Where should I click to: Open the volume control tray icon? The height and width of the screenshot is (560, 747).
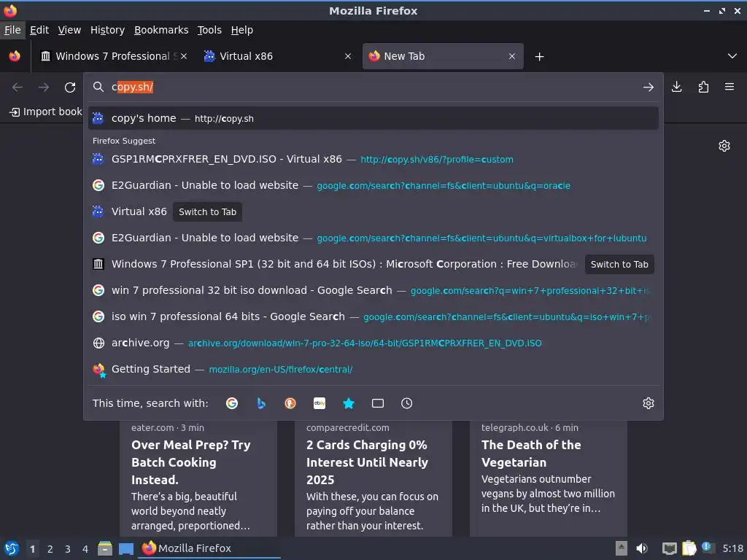tap(642, 548)
